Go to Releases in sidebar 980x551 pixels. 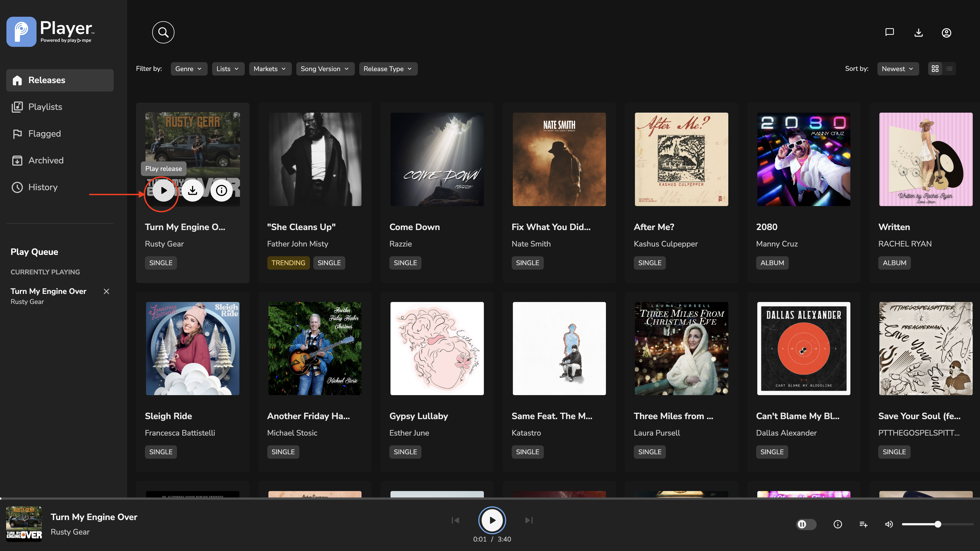click(60, 80)
